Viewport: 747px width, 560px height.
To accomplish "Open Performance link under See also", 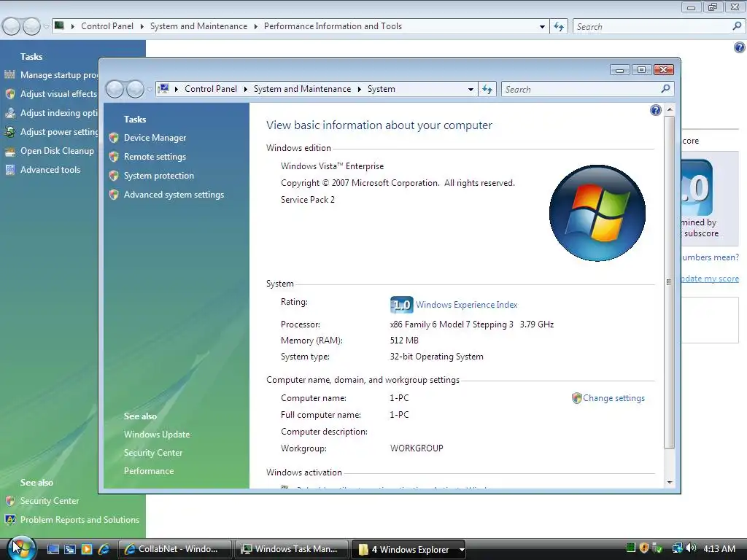I will coord(149,471).
